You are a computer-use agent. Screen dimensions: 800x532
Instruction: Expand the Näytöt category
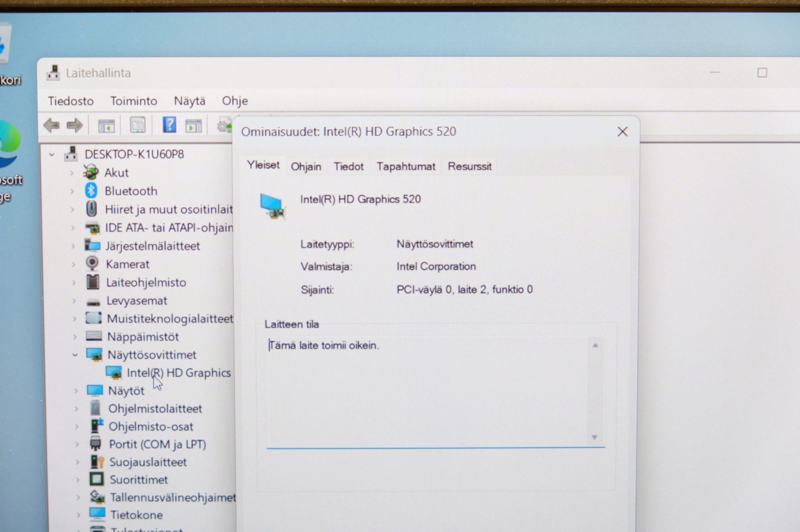(x=76, y=391)
